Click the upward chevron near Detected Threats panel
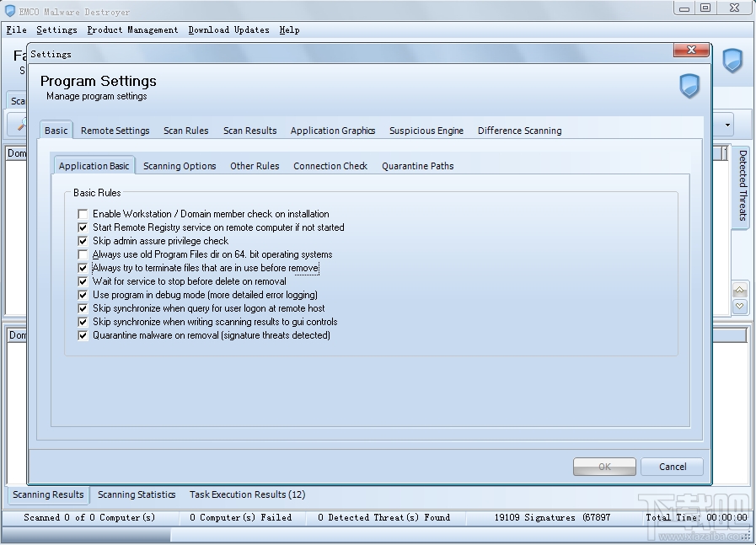Viewport: 756px width, 545px height. [739, 289]
